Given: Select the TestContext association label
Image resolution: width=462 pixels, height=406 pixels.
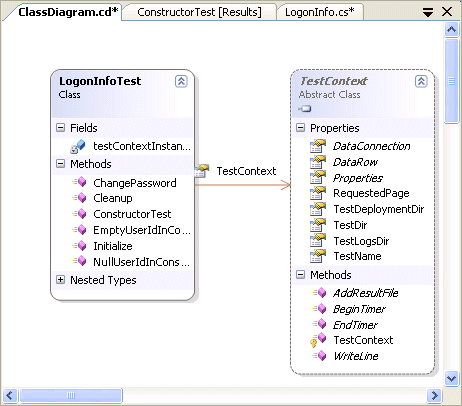Looking at the screenshot, I should coord(246,171).
